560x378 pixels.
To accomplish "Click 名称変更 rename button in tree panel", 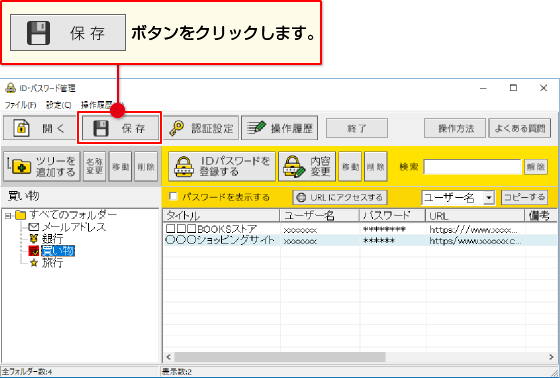I will (94, 166).
